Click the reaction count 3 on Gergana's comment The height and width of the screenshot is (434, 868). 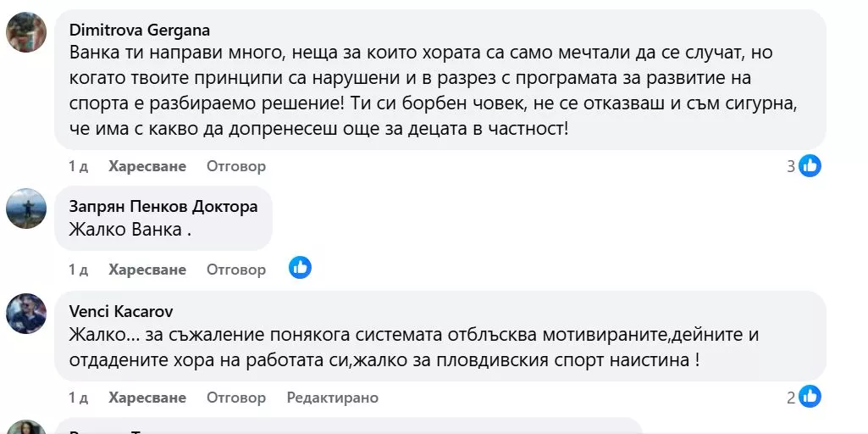pyautogui.click(x=791, y=167)
